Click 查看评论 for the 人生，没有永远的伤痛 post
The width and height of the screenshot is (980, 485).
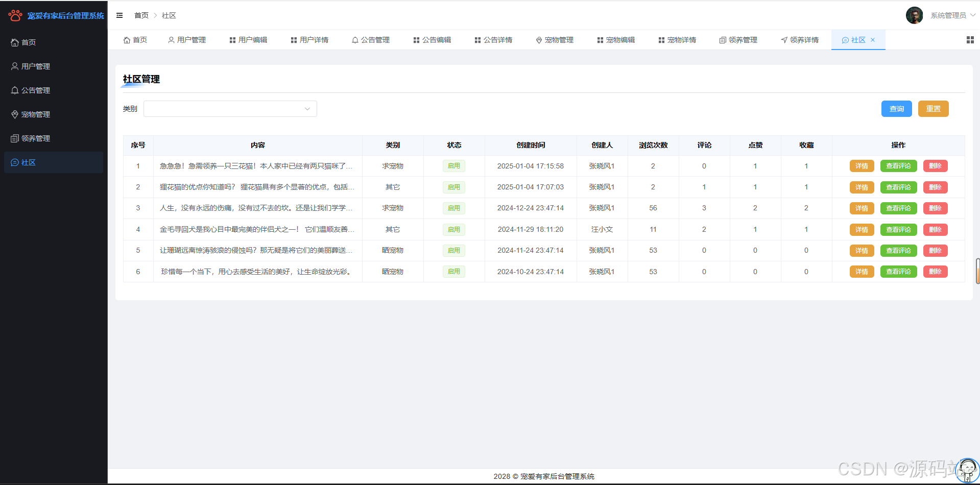coord(898,208)
